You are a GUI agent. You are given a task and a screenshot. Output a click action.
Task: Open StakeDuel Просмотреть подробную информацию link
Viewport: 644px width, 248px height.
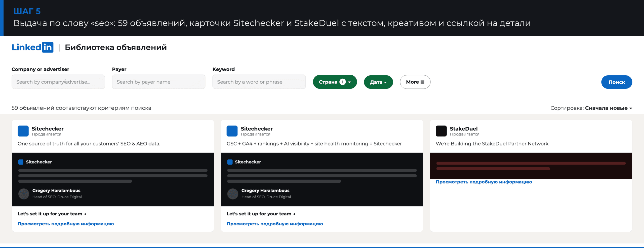tap(484, 182)
